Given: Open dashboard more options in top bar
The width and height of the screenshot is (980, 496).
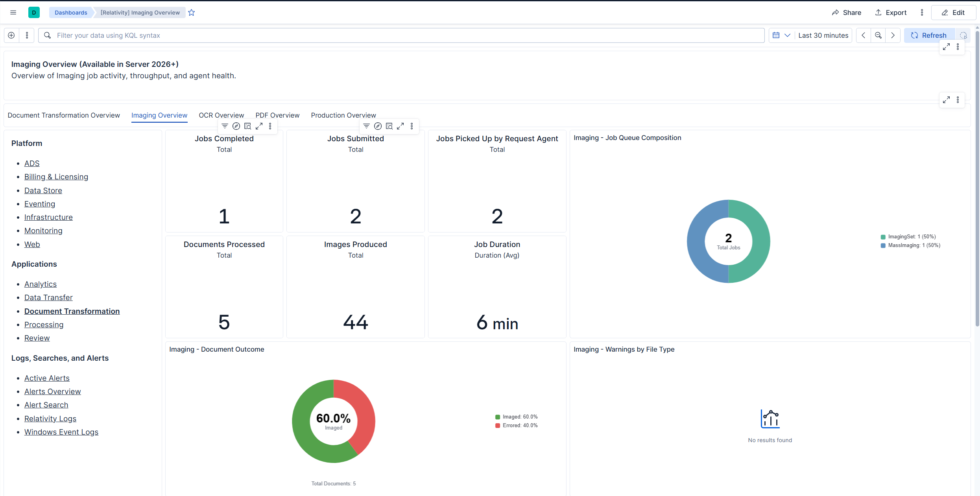Looking at the screenshot, I should click(922, 13).
